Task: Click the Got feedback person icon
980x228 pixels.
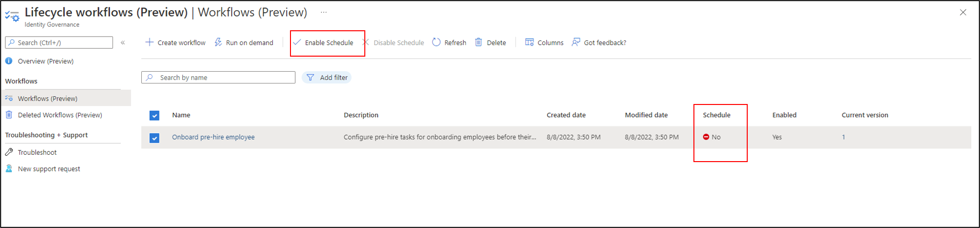Action: 576,42
